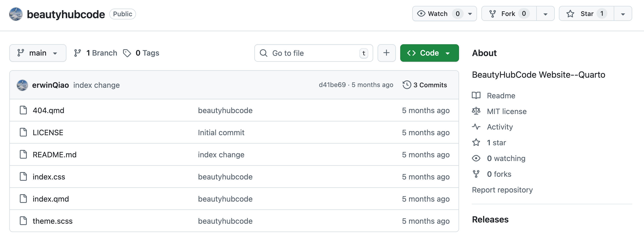
Task: Click the scales icon beside MIT license
Action: [476, 111]
